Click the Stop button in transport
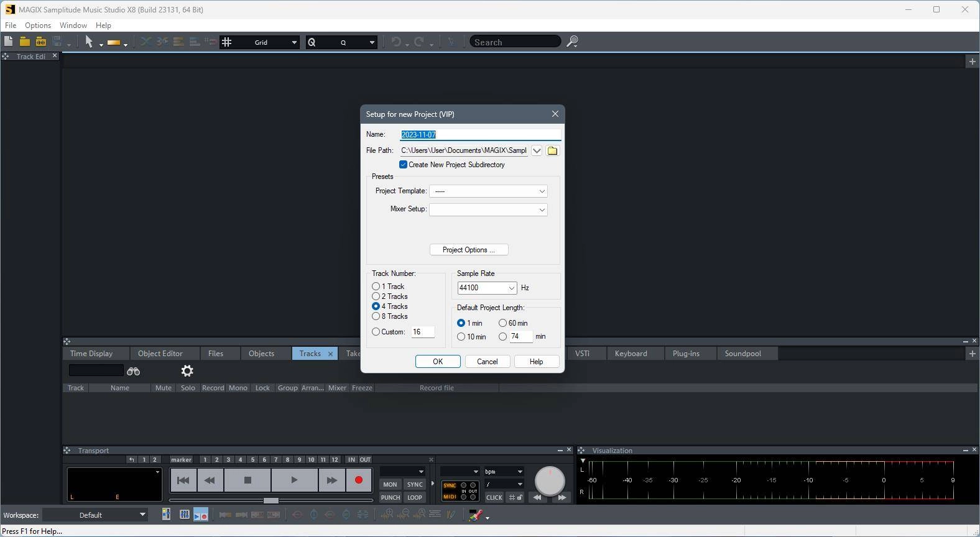This screenshot has width=980, height=537. [x=247, y=480]
